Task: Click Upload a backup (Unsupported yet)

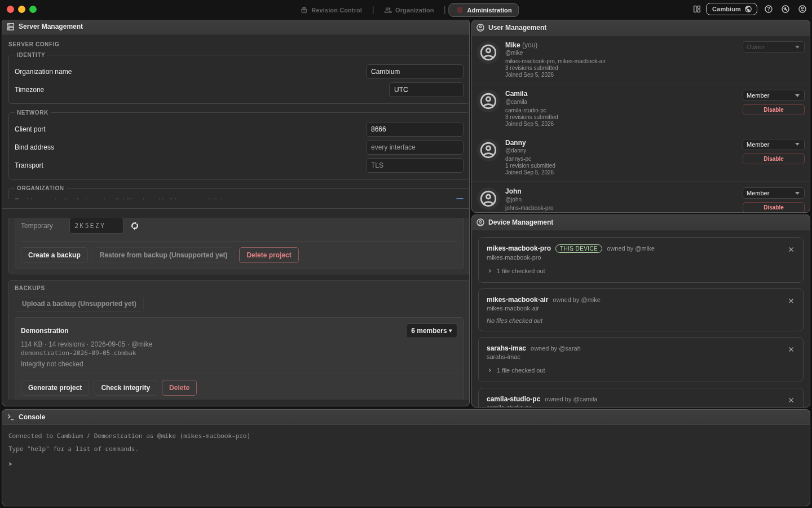Action: click(79, 304)
